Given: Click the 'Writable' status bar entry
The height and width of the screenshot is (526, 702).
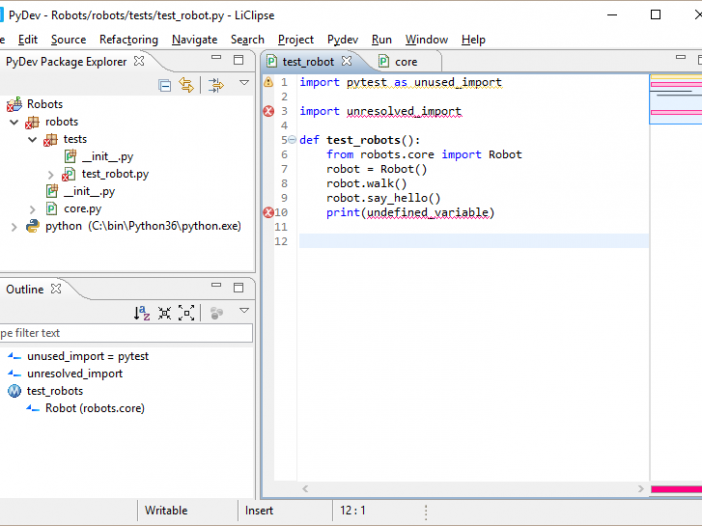Looking at the screenshot, I should [166, 510].
